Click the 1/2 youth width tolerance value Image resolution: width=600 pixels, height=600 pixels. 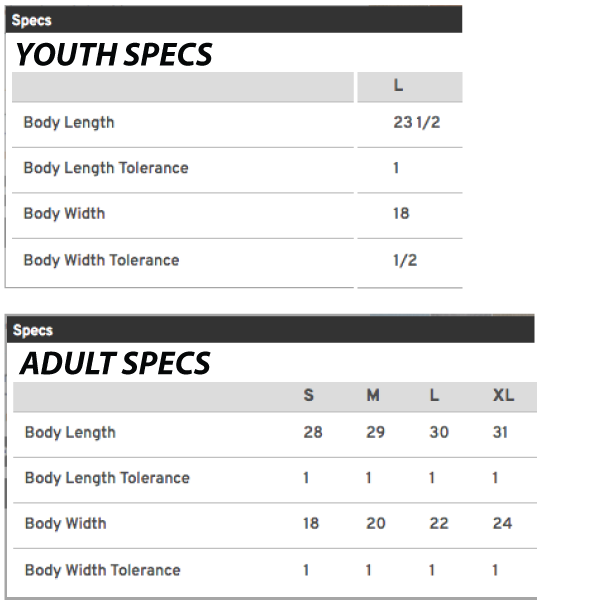click(x=405, y=260)
